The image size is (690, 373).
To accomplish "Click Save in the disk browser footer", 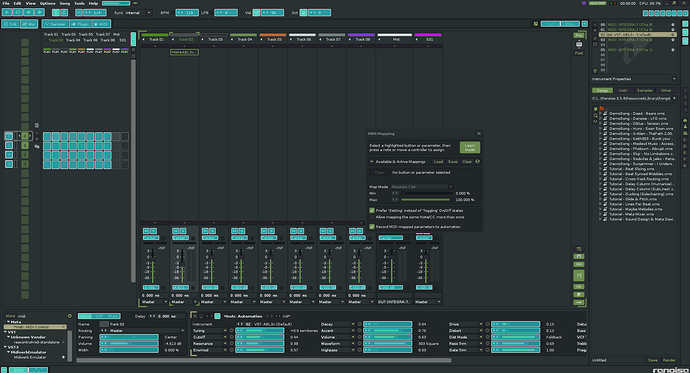I will [x=653, y=360].
